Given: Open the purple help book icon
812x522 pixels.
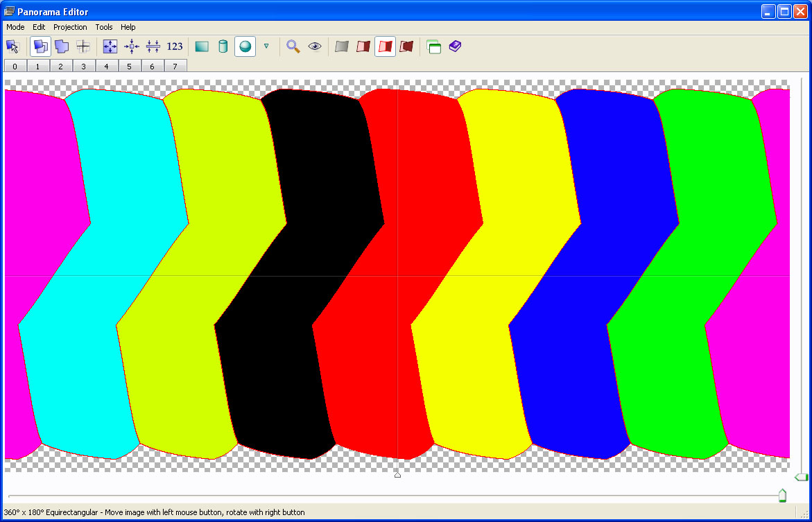Looking at the screenshot, I should pyautogui.click(x=455, y=46).
